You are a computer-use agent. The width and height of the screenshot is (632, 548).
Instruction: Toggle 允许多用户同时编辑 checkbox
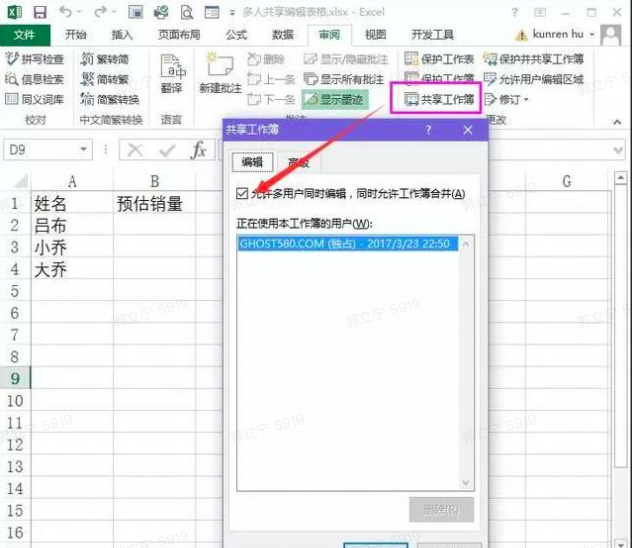pos(241,192)
